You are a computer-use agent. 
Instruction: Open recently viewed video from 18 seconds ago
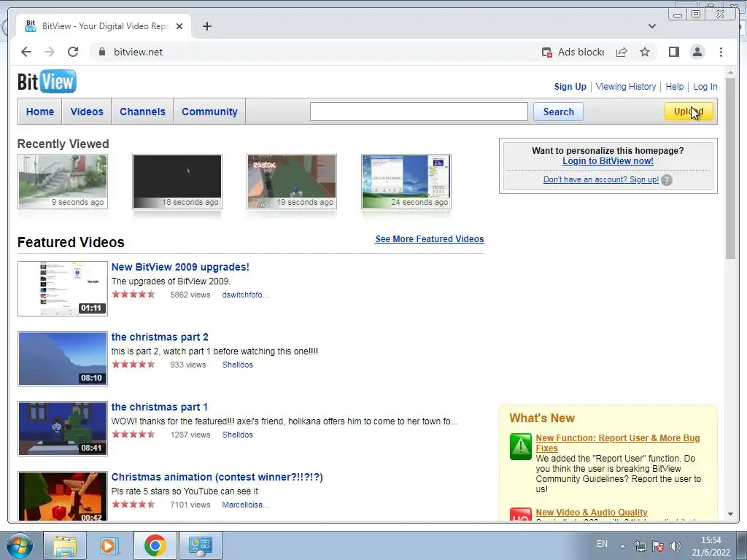click(x=177, y=182)
